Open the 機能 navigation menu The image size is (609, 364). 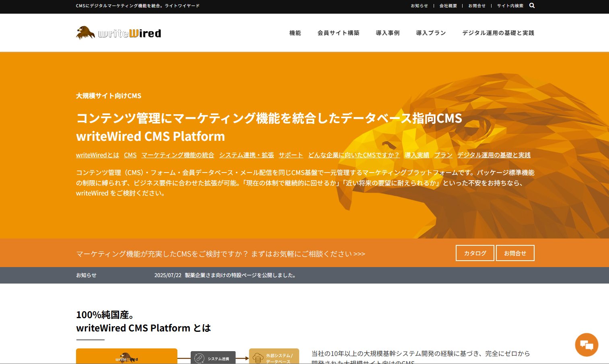[x=295, y=33]
